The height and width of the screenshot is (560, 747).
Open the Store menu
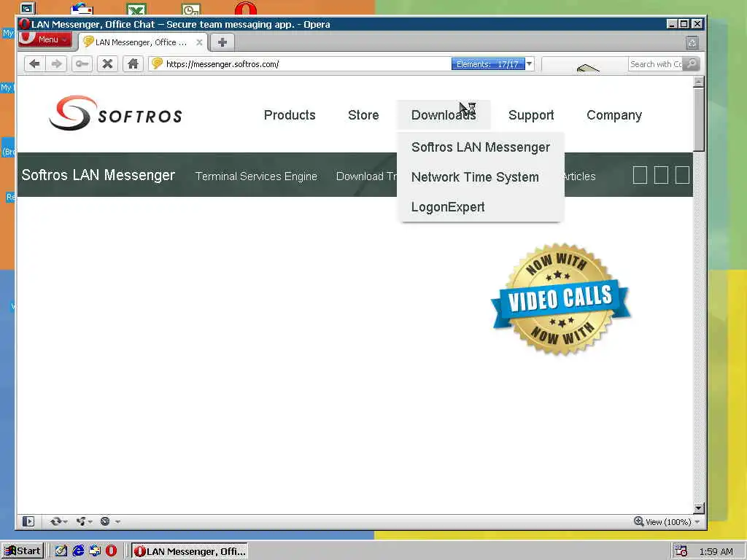(x=363, y=115)
